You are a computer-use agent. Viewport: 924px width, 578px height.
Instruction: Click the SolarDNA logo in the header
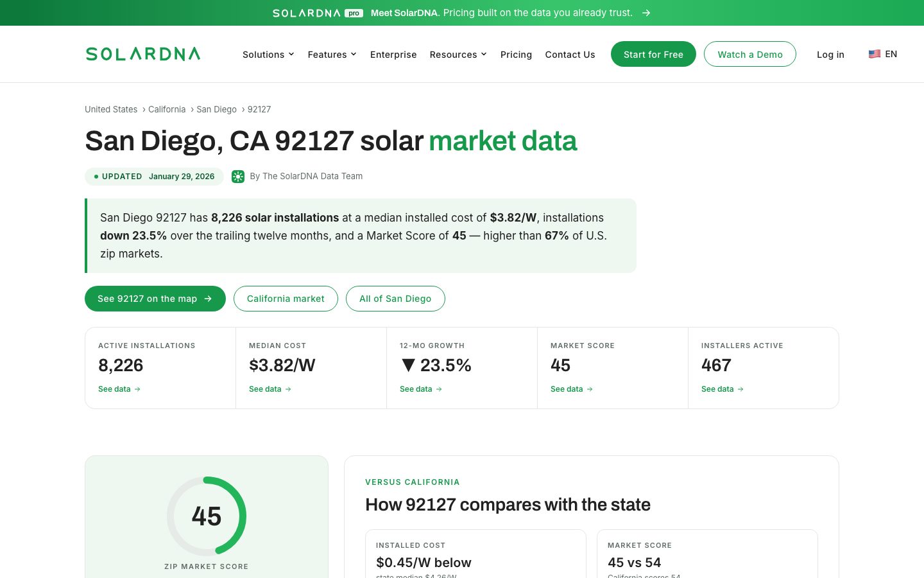[143, 54]
